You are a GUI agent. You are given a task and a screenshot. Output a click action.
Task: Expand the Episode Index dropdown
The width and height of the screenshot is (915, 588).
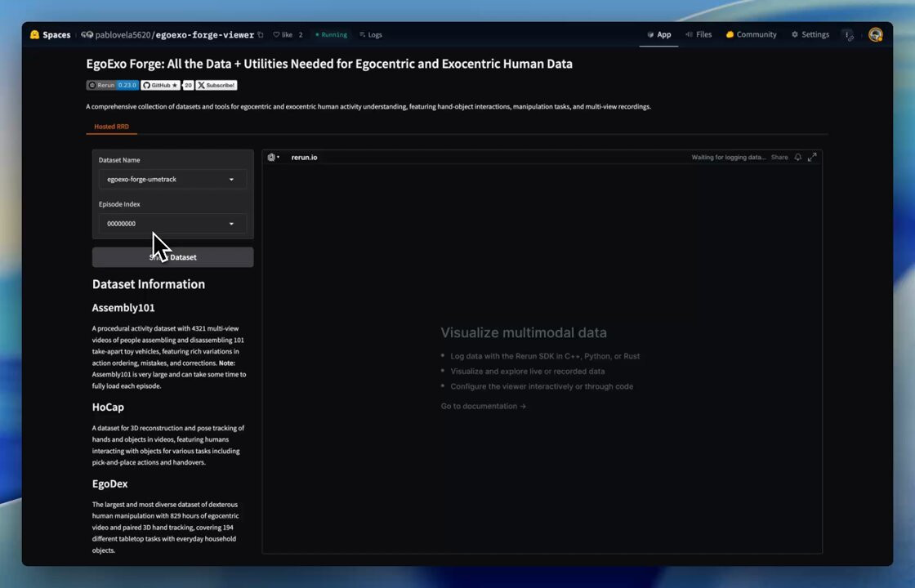(x=172, y=224)
